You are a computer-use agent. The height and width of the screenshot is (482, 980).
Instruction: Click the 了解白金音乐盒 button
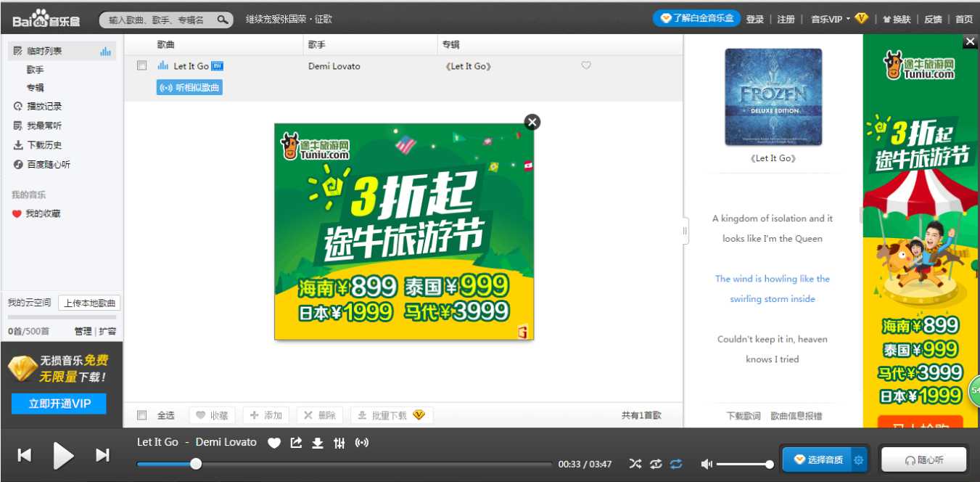pos(696,18)
